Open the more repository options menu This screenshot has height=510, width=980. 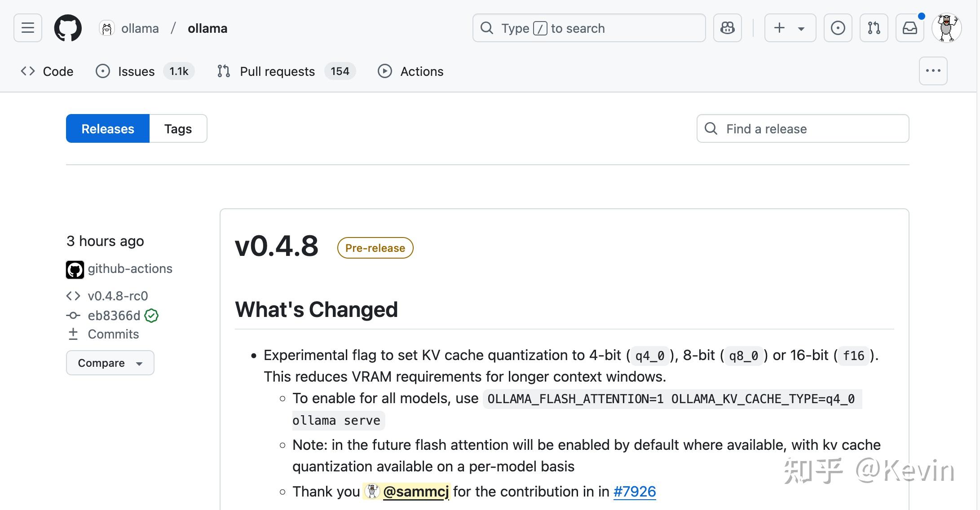[933, 71]
